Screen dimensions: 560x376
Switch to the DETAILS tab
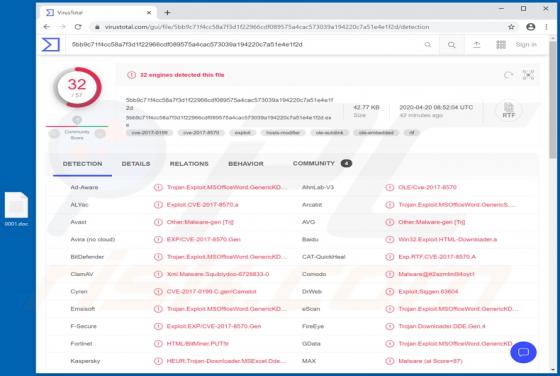coord(136,164)
